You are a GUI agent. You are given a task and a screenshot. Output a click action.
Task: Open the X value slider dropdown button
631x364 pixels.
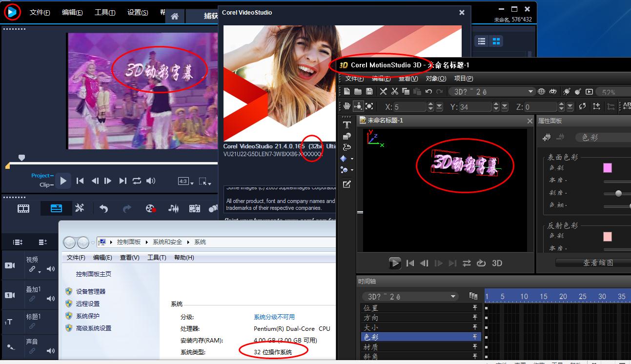[x=439, y=106]
